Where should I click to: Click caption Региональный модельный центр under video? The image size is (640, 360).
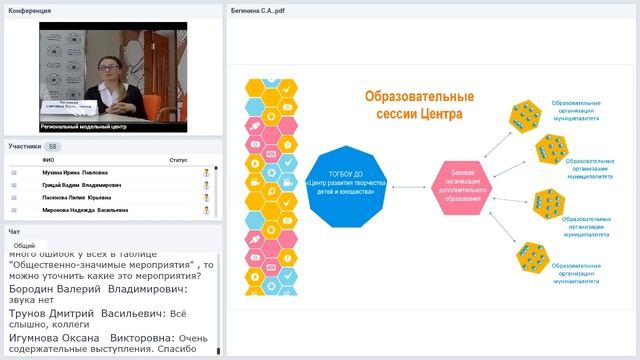click(x=84, y=127)
